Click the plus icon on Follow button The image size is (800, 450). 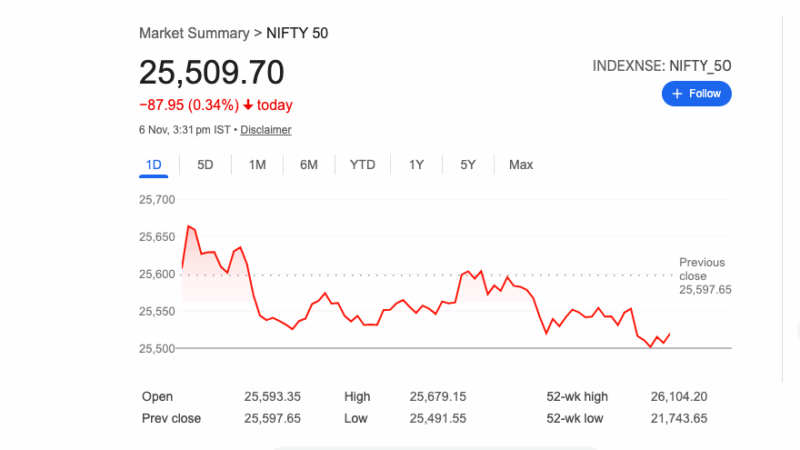click(x=677, y=94)
